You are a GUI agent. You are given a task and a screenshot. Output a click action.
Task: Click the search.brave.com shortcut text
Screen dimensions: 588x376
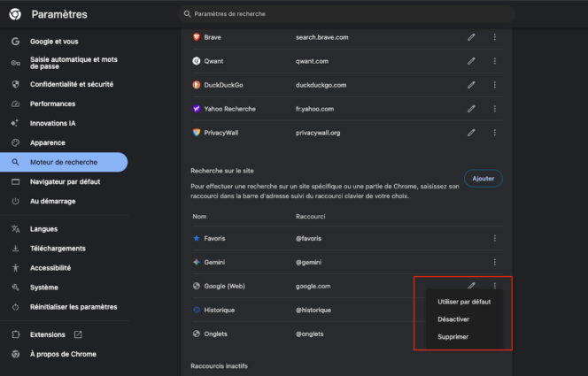[x=321, y=37]
